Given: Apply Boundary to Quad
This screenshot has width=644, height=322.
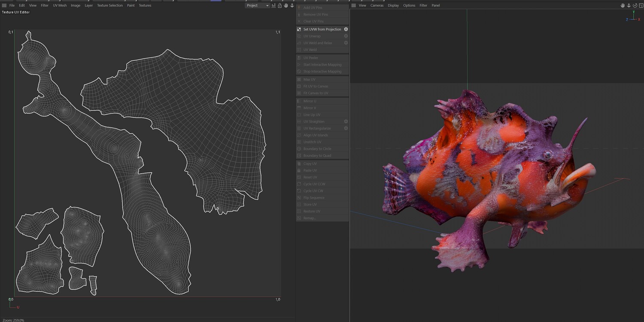Looking at the screenshot, I should coord(322,156).
